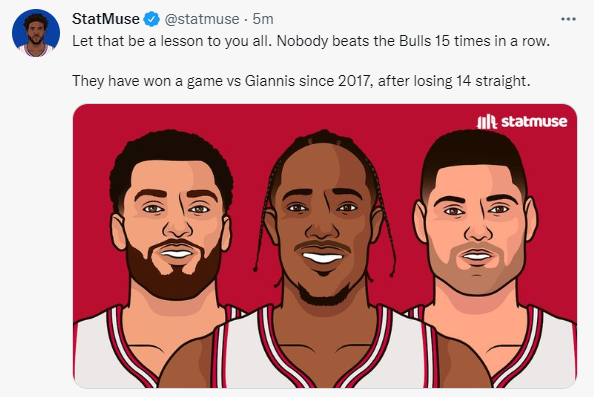Viewport: 594px width, 397px height.
Task: Click the words 'Bulls 15 times in a row'
Action: (x=474, y=41)
